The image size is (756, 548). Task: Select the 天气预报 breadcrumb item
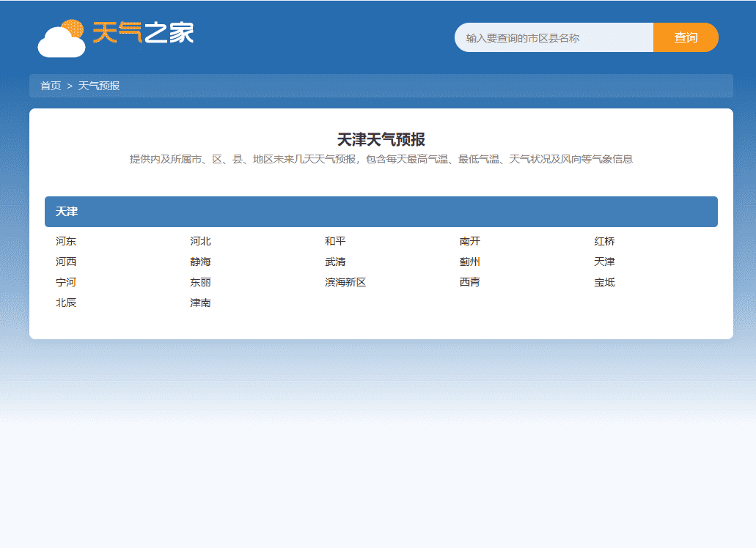(100, 86)
